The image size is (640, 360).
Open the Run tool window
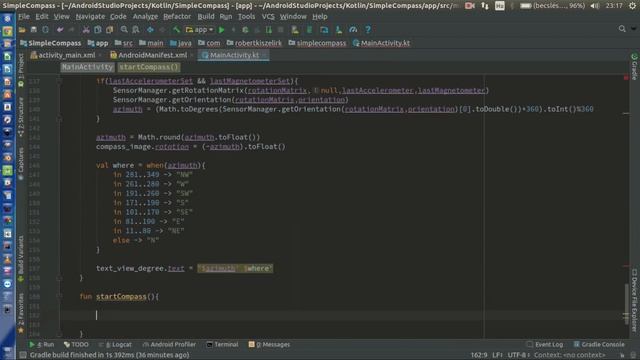click(x=41, y=344)
